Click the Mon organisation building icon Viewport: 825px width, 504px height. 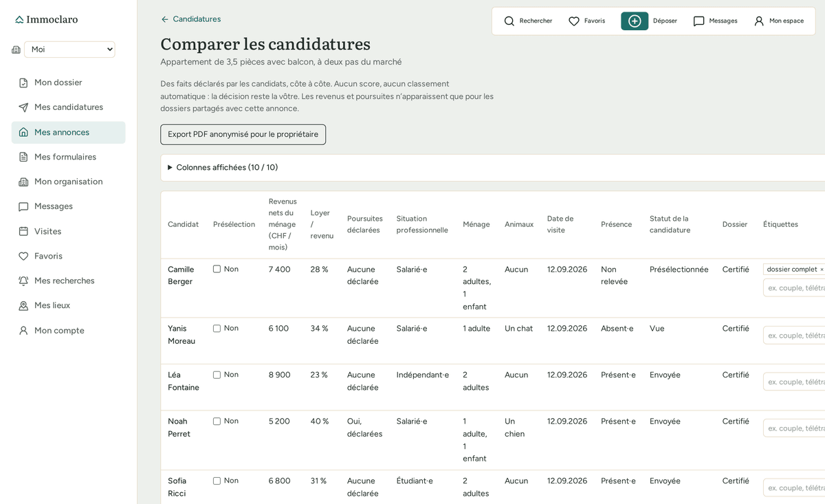click(x=23, y=182)
